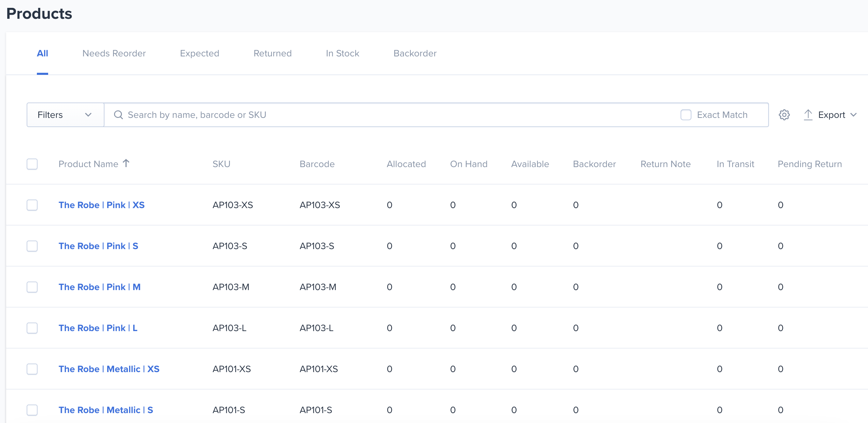Click the SKU cell AP101-XS

[232, 369]
